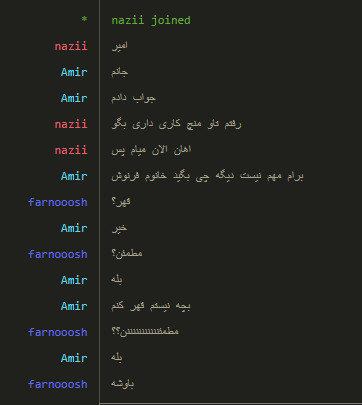Select first farnooosh nickname
Image resolution: width=362 pixels, height=405 pixels.
tap(58, 202)
